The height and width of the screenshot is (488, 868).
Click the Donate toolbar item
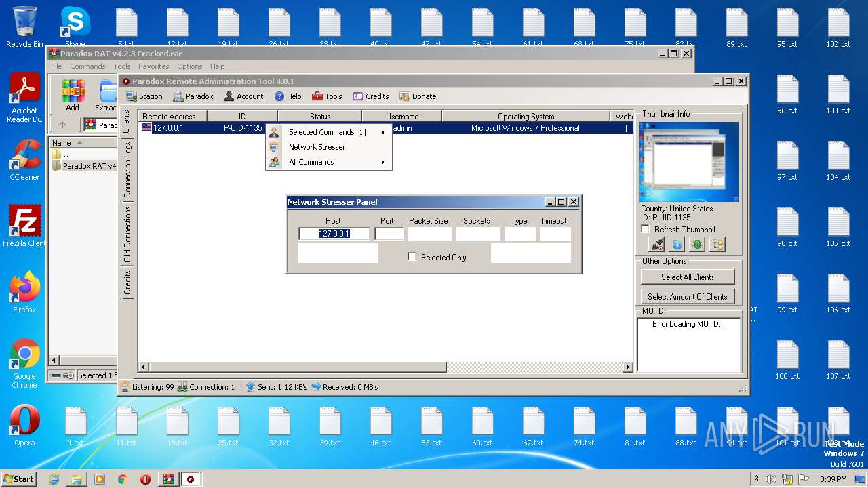click(x=418, y=96)
